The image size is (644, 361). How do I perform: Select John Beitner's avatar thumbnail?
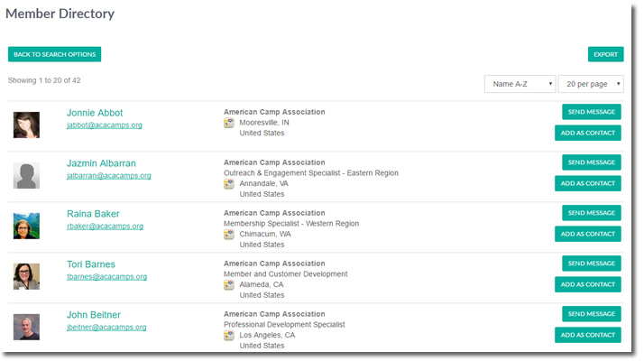coord(26,328)
